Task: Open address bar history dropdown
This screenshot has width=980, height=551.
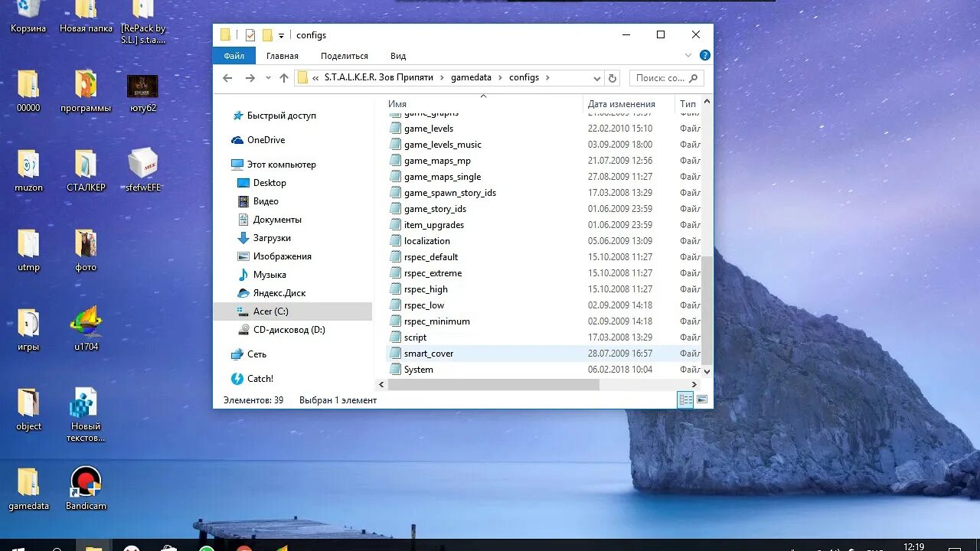Action: coord(596,78)
